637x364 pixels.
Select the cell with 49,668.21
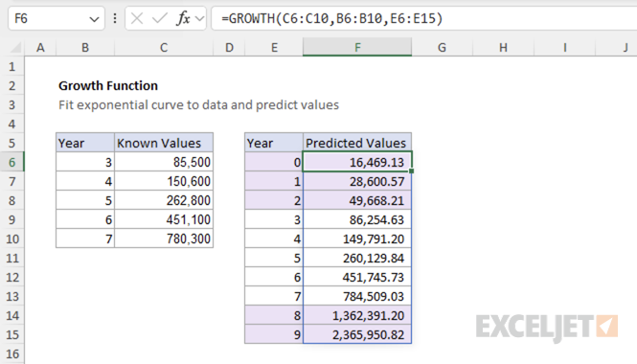[x=357, y=200]
